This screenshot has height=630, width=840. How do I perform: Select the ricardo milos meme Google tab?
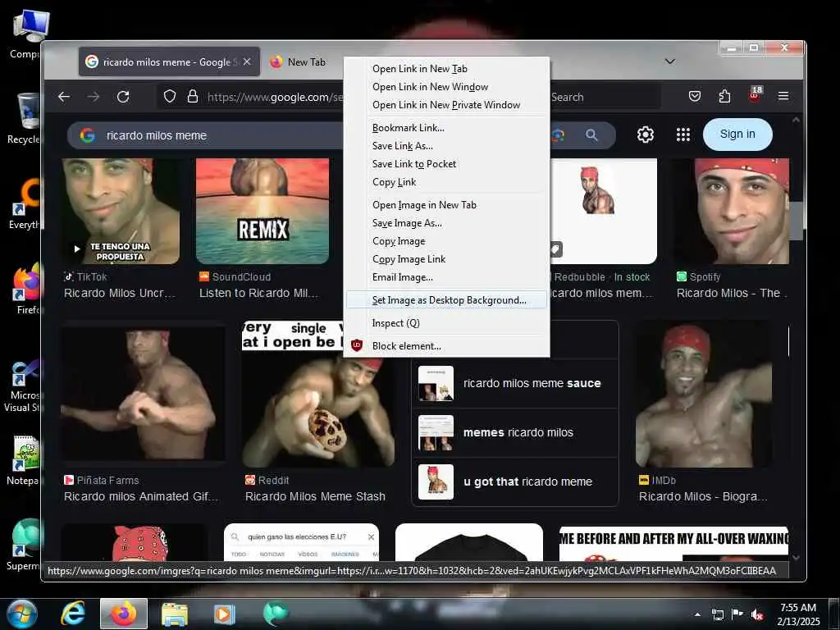tap(169, 62)
